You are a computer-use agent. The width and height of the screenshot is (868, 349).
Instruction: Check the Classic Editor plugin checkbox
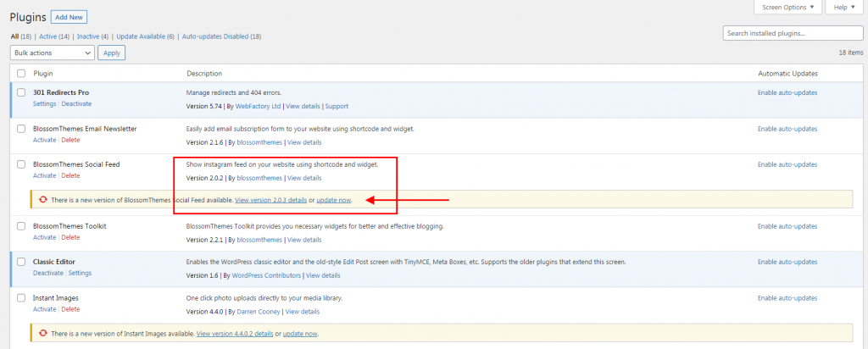[x=21, y=262]
